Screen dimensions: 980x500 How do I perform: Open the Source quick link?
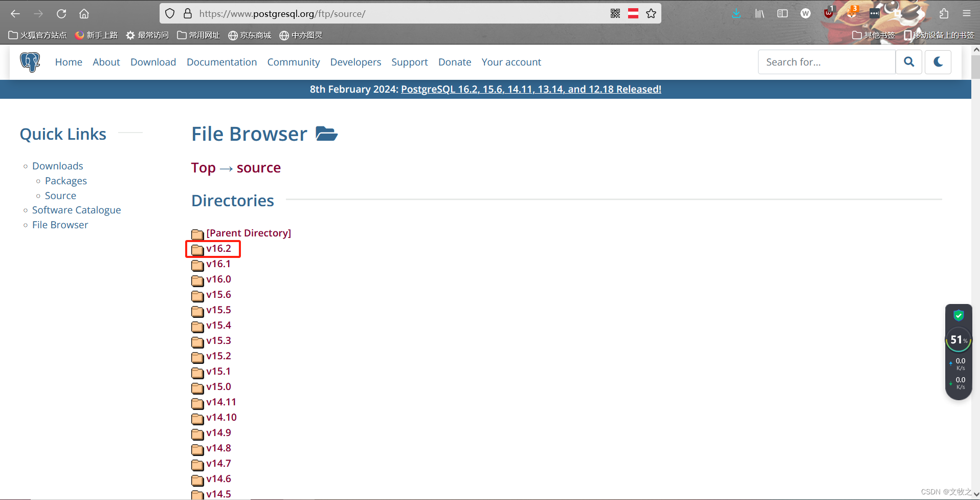click(x=60, y=195)
